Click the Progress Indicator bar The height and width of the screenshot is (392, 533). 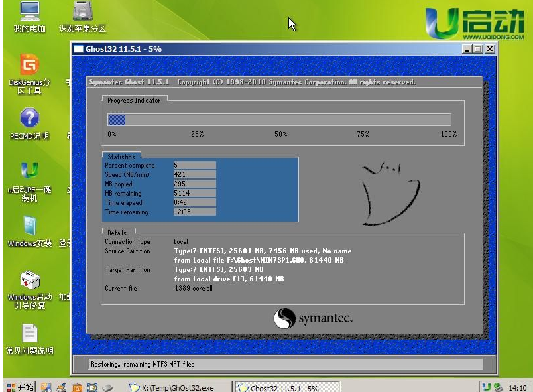click(x=280, y=119)
